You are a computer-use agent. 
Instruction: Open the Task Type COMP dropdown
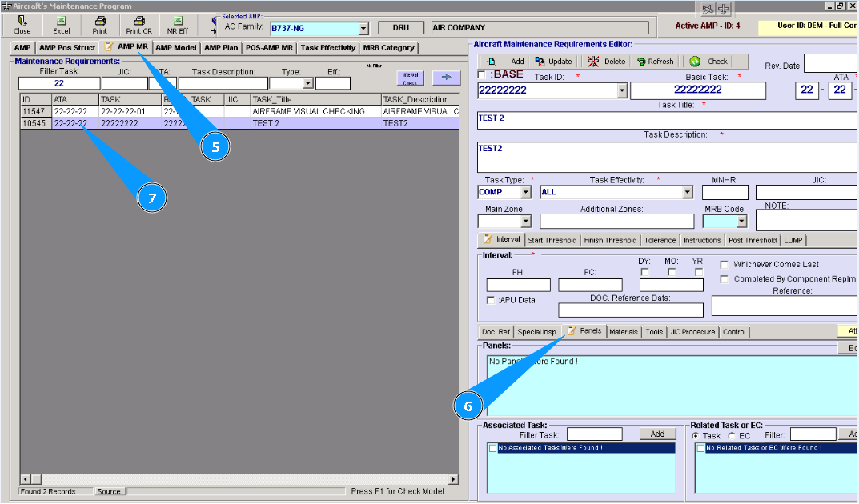tap(526, 192)
